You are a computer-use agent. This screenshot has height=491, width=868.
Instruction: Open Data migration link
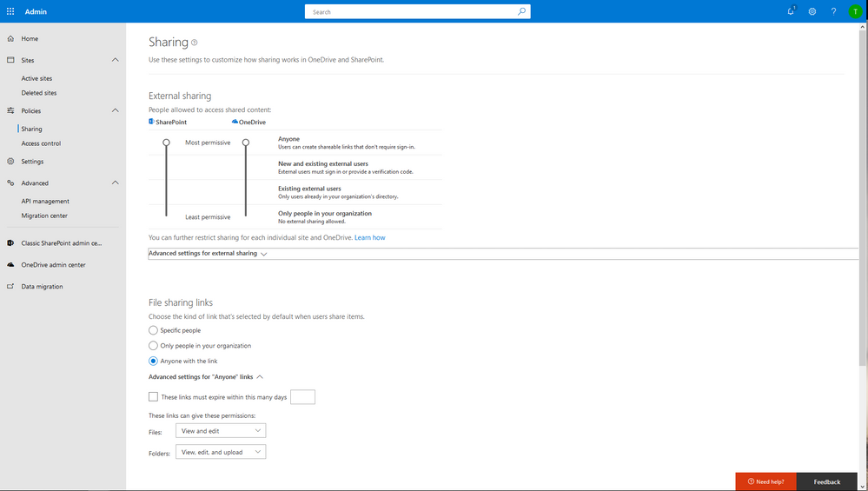coord(42,287)
